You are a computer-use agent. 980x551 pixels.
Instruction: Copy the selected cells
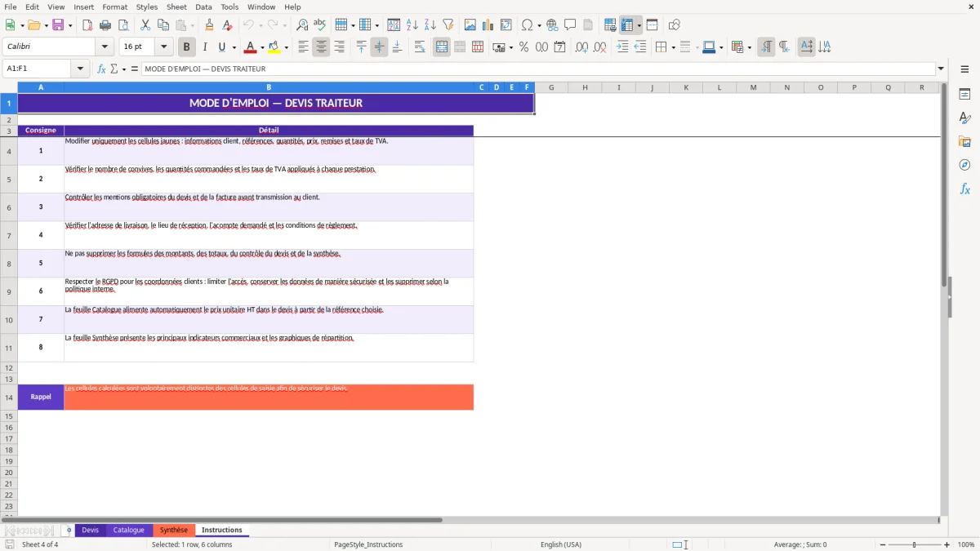point(163,25)
